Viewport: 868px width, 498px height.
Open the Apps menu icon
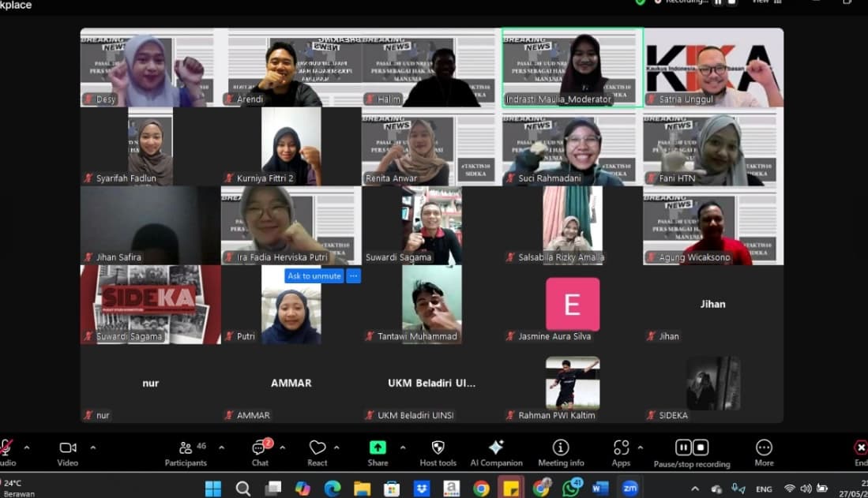[x=621, y=449]
